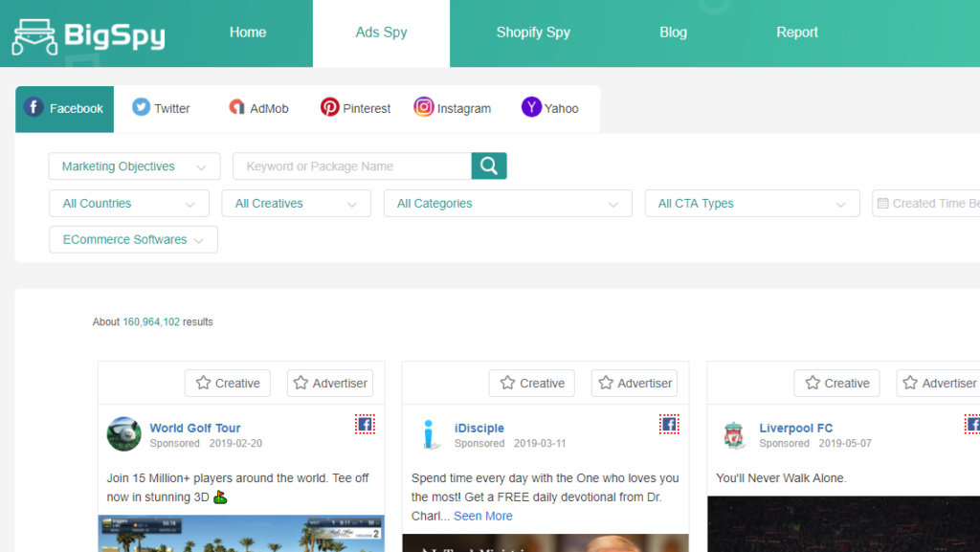Open the Shopify Spy menu item
The height and width of the screenshot is (552, 980).
(x=533, y=33)
